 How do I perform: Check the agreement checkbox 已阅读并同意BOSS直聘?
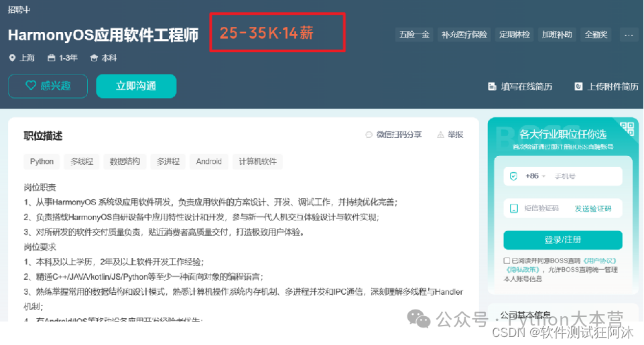[507, 261]
